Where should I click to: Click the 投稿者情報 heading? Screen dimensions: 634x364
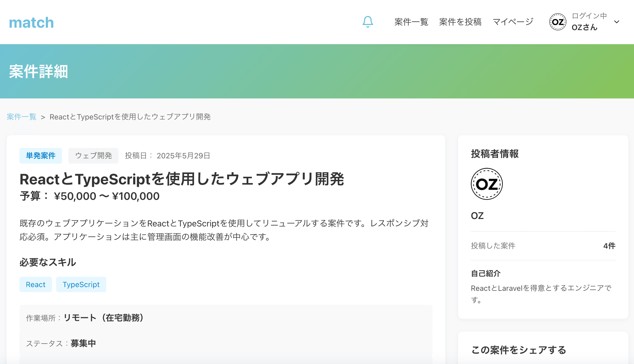point(495,154)
